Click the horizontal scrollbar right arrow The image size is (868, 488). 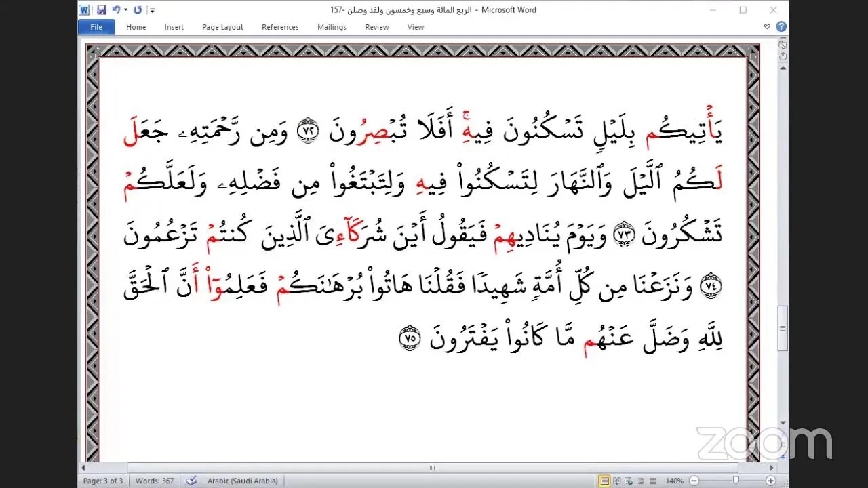click(772, 468)
